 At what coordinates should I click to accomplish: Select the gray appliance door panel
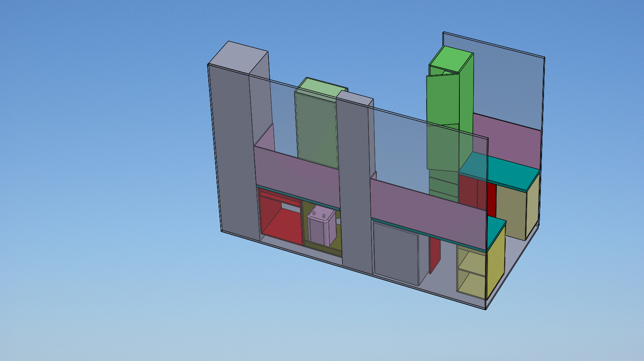[x=395, y=253]
